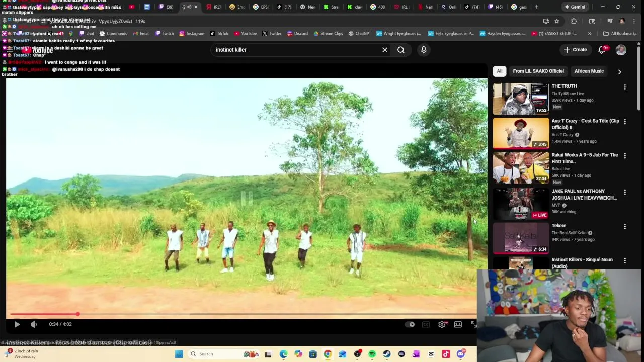
Task: Open Microsoft Edge from the taskbar
Action: [283, 354]
